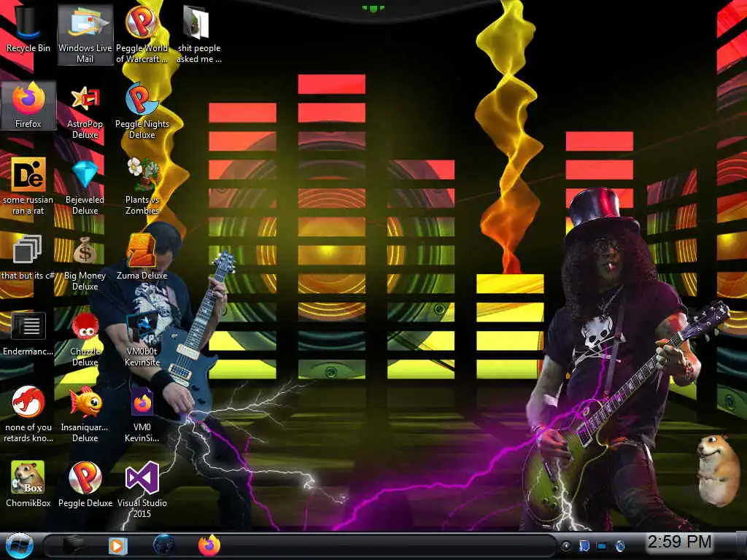Open the Peggle World of Warcraft shortcut
The image size is (747, 560).
(142, 34)
